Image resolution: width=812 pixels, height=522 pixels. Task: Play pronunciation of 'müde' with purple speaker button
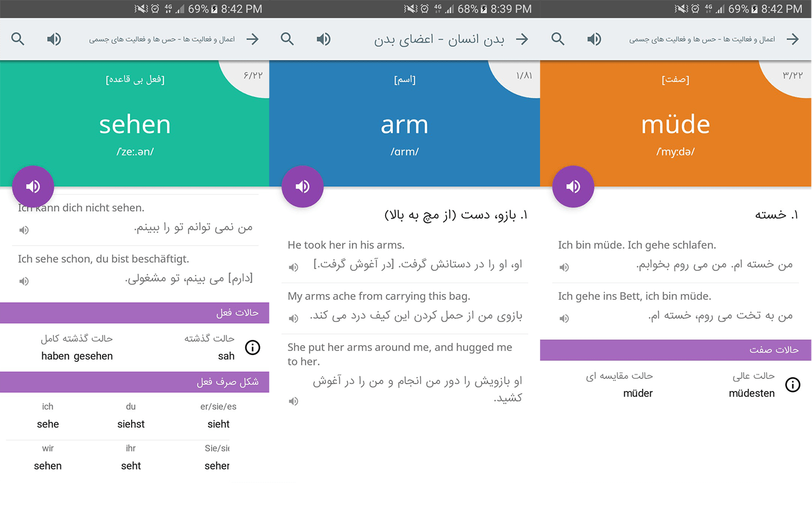573,186
